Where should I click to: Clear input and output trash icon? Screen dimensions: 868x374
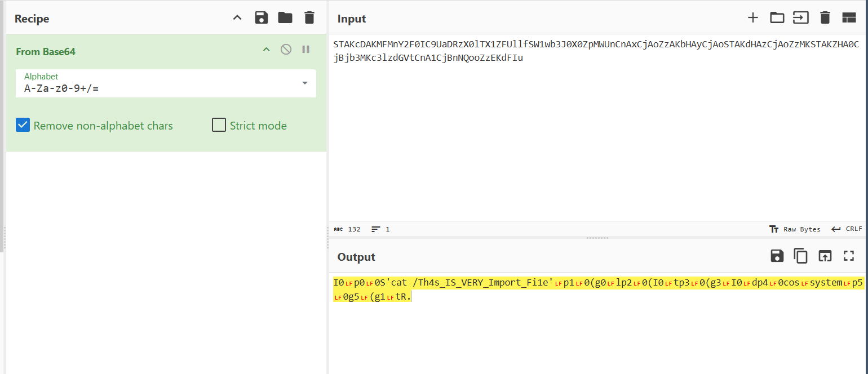click(x=825, y=18)
